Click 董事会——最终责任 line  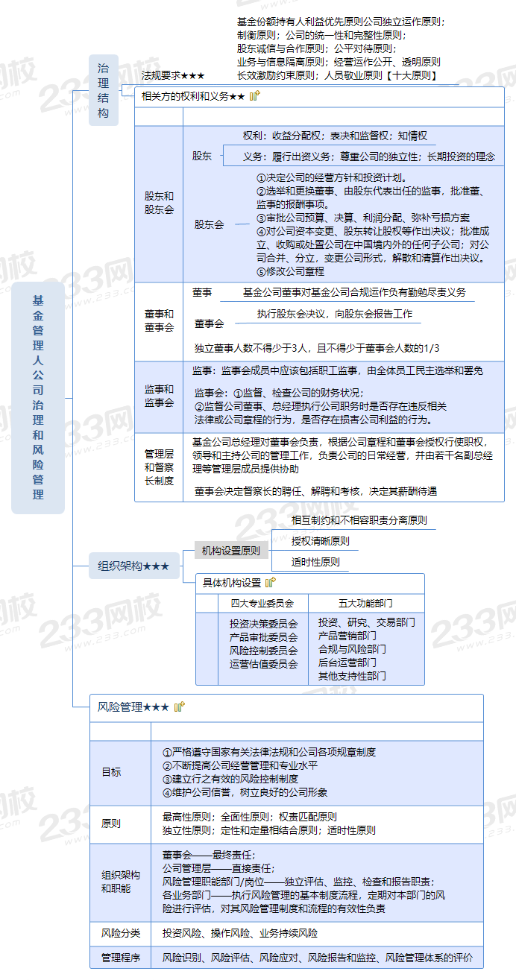point(209,855)
